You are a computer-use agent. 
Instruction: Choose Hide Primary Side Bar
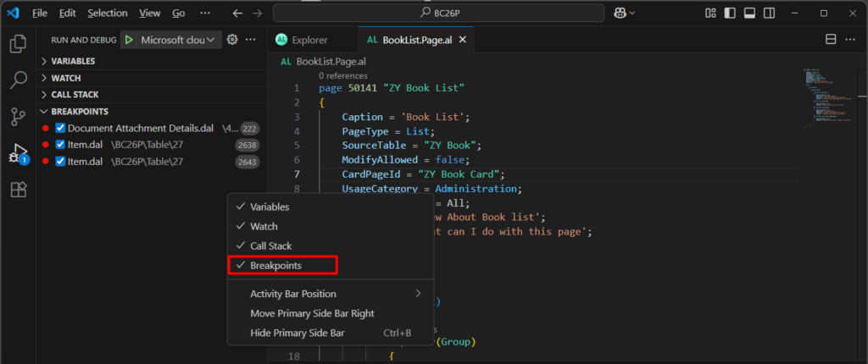pos(297,333)
